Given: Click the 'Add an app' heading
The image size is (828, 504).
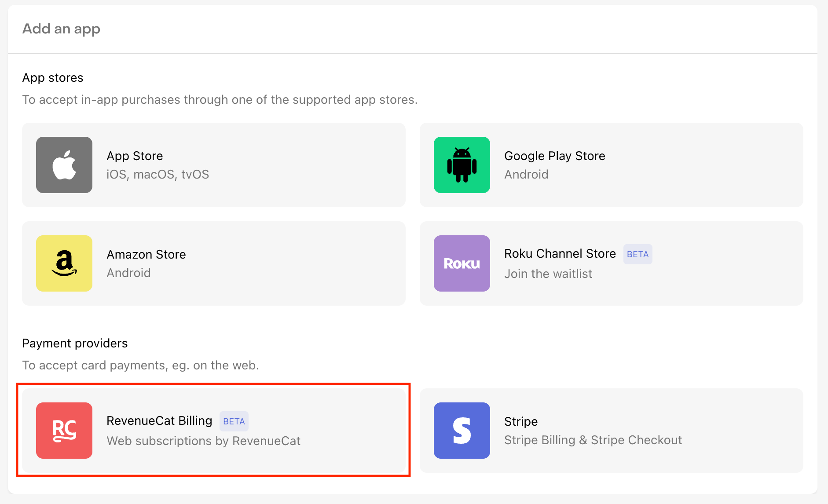Looking at the screenshot, I should [x=61, y=29].
